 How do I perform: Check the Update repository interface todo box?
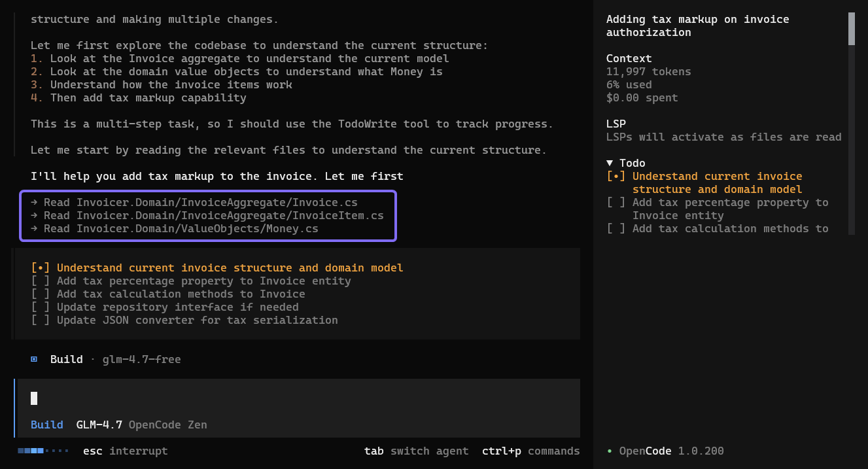click(40, 307)
